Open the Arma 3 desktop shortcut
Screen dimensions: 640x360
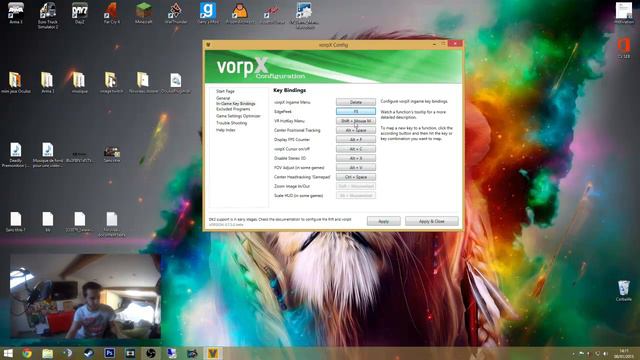[x=16, y=13]
